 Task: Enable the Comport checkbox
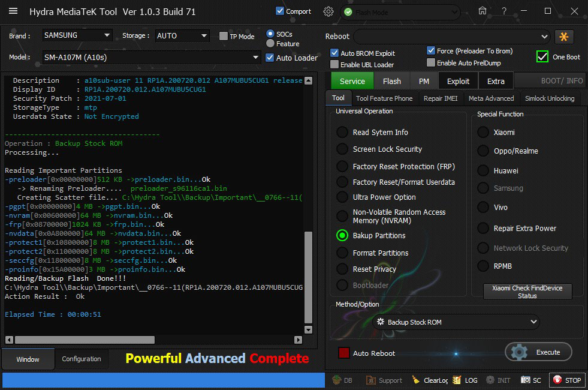click(x=280, y=11)
